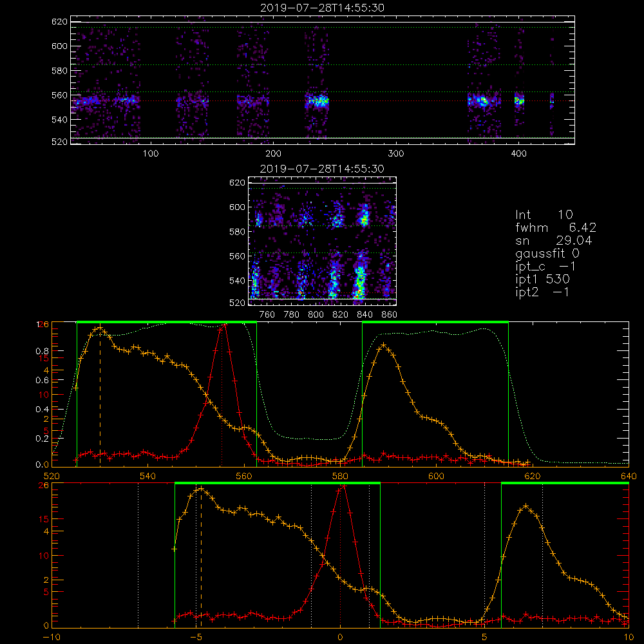The height and width of the screenshot is (644, 644).
Task: Click x-axis label -10 of the lower profile plot
Action: coord(51,637)
